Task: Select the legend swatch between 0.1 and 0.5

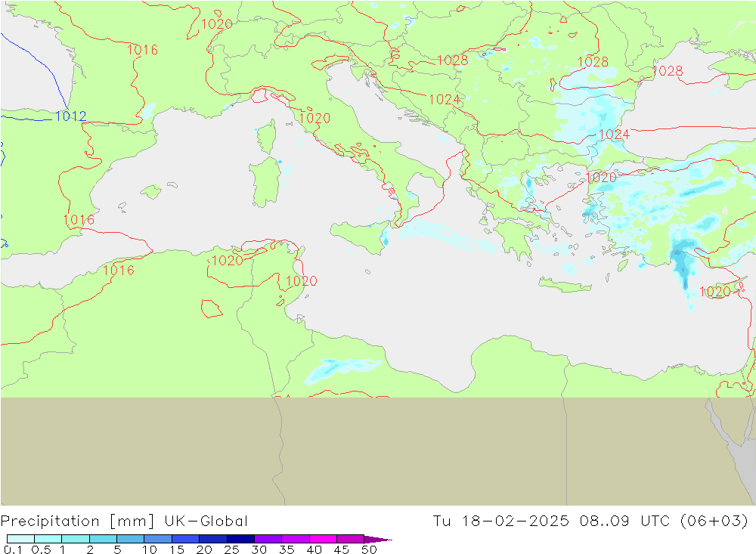Action: click(x=20, y=539)
